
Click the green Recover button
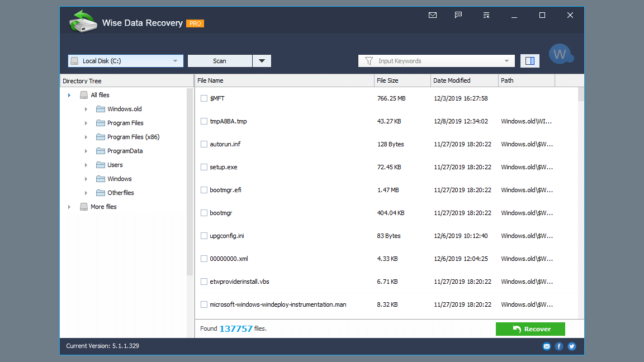click(x=530, y=328)
